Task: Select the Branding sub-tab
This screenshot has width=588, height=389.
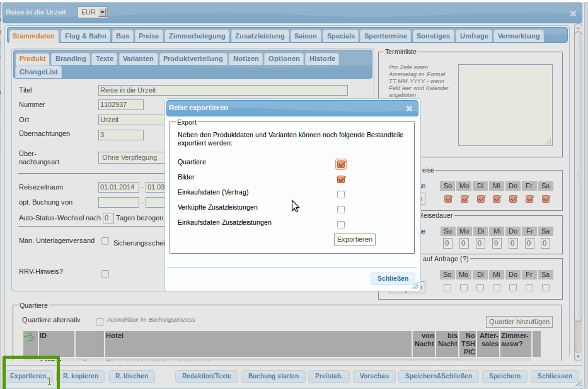Action: [71, 59]
